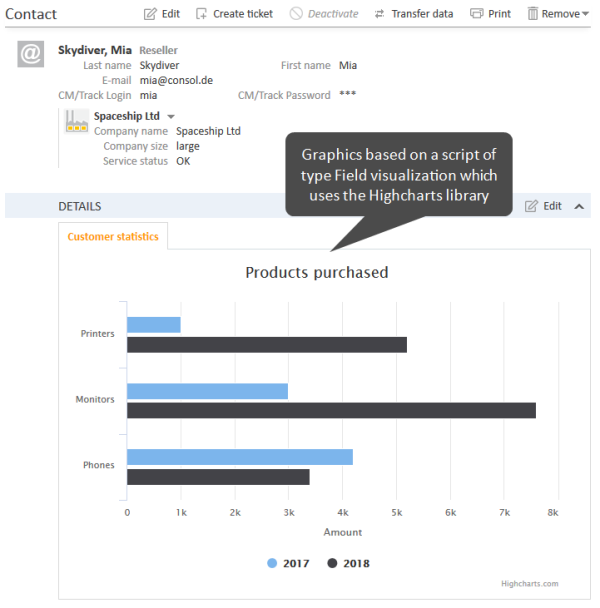Click the Skydiver, Mia contact name
The width and height of the screenshot is (600, 608).
pyautogui.click(x=95, y=50)
